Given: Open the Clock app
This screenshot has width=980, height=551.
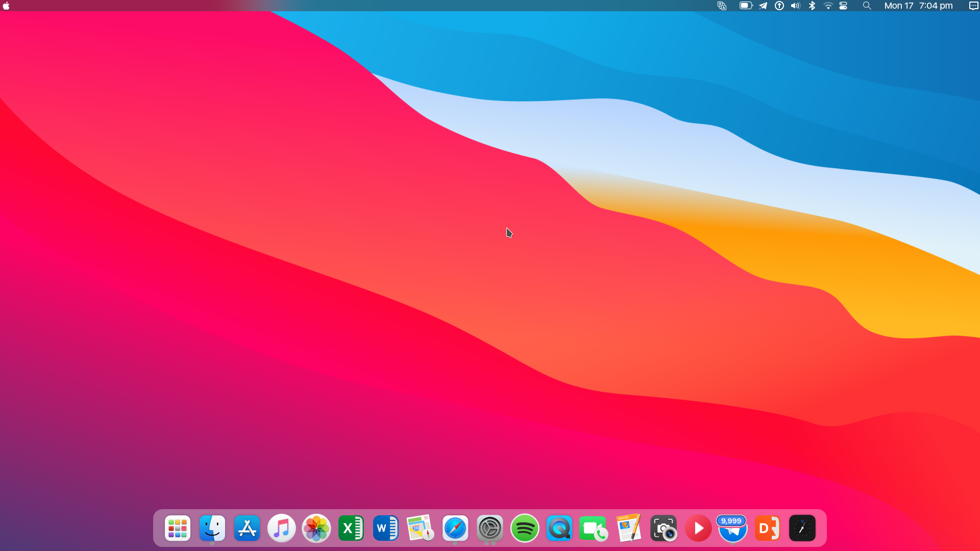Looking at the screenshot, I should click(x=802, y=528).
